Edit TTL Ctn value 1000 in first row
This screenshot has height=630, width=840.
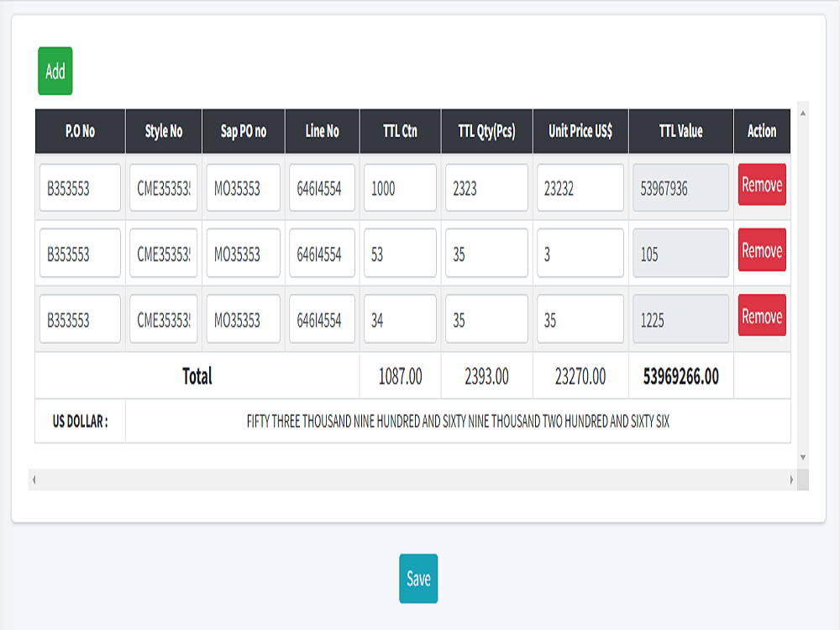400,186
